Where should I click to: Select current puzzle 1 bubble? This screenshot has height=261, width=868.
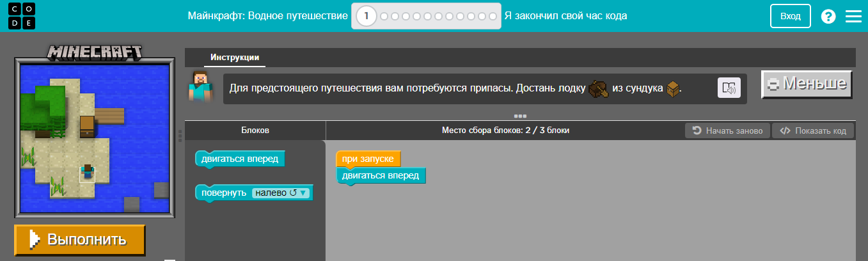(367, 17)
